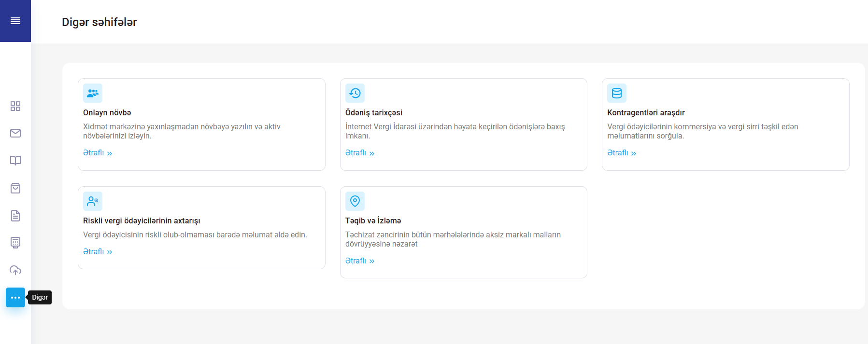Screen dimensions: 868x344
Task: Open the dashboard grid icon in sidebar
Action: coord(15,106)
